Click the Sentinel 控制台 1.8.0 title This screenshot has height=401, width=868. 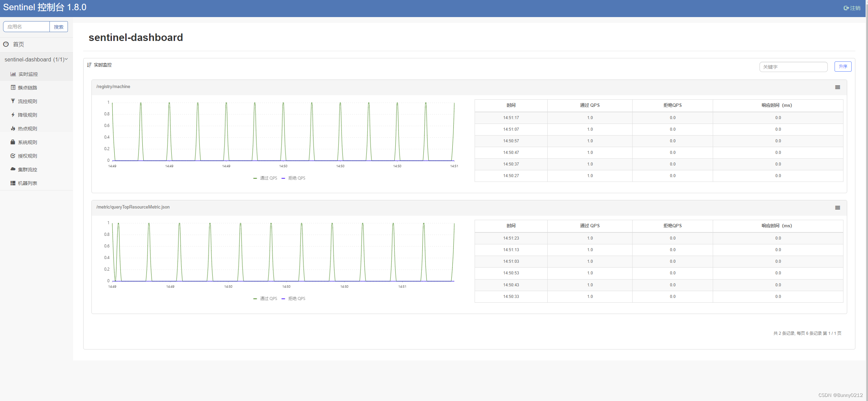[45, 7]
